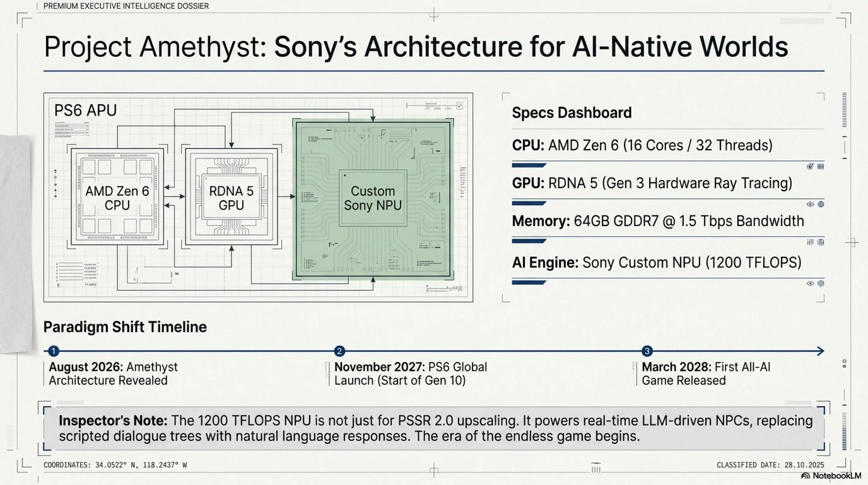Viewport: 868px width, 485px height.
Task: Click the globe icon under the GPU spec row
Action: (x=821, y=204)
